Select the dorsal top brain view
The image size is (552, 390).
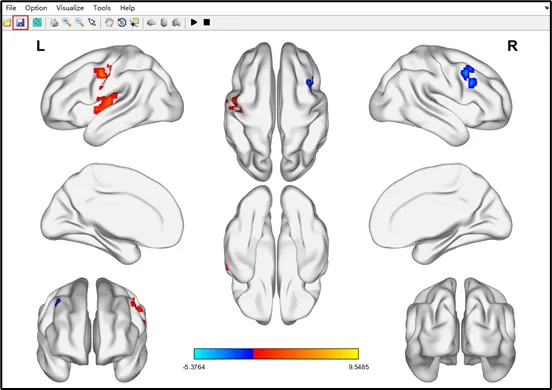click(x=276, y=112)
